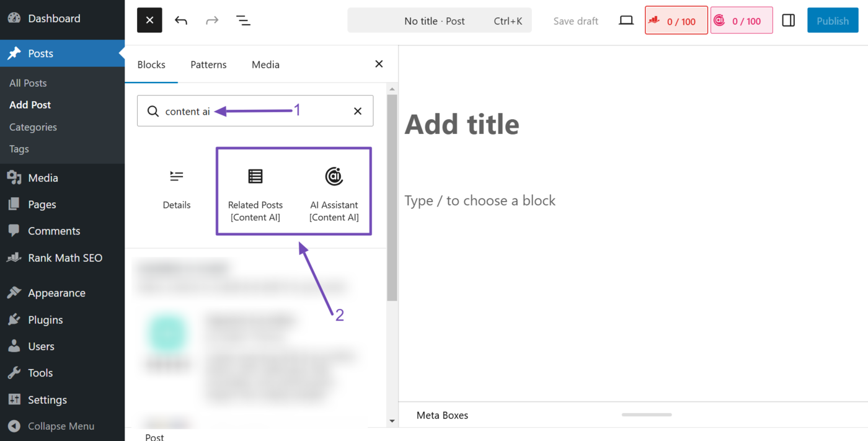
Task: Switch to the Blocks tab
Action: (151, 65)
